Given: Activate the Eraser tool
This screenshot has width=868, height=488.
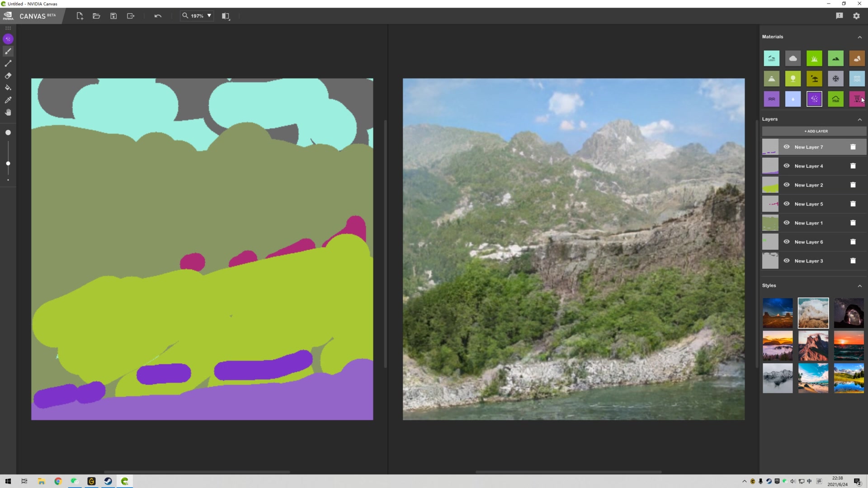Looking at the screenshot, I should pos(8,75).
